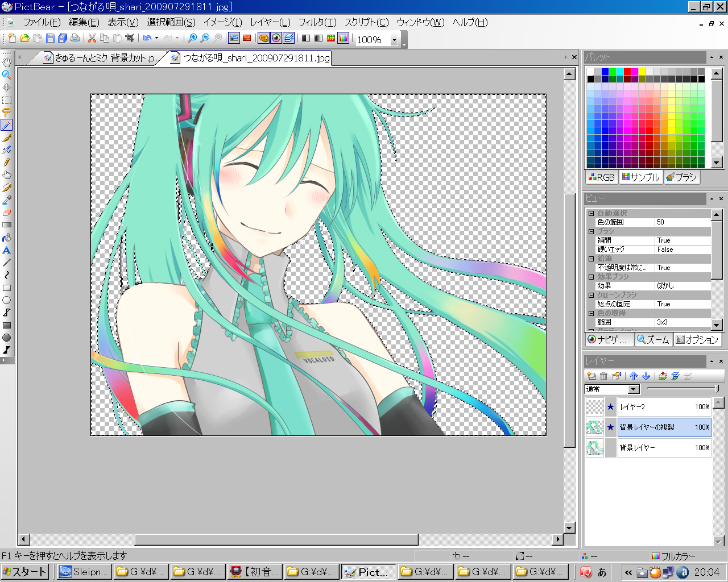Click the Print icon
This screenshot has height=582, width=728.
point(75,39)
